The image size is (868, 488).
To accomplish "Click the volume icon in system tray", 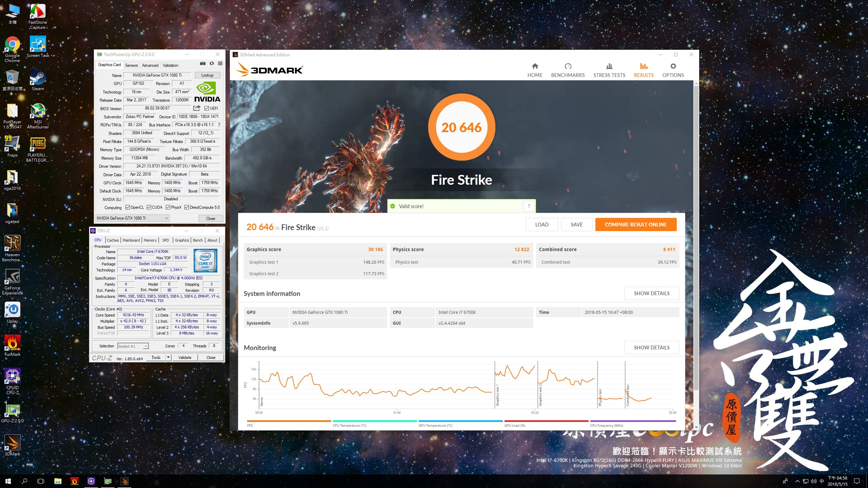I will pyautogui.click(x=813, y=481).
